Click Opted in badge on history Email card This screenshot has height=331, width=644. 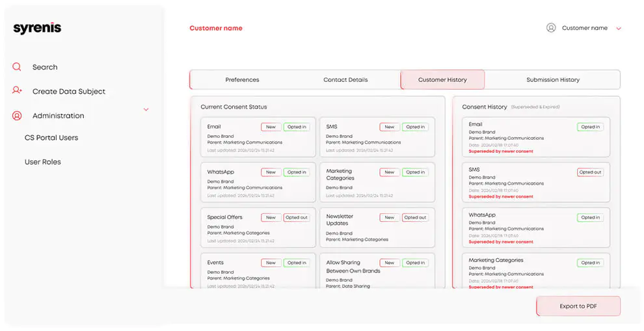(x=590, y=127)
